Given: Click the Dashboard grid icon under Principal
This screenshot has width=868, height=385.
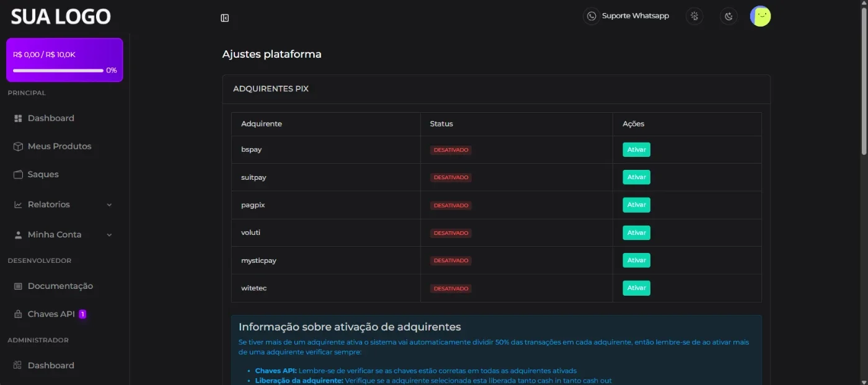Looking at the screenshot, I should [18, 118].
